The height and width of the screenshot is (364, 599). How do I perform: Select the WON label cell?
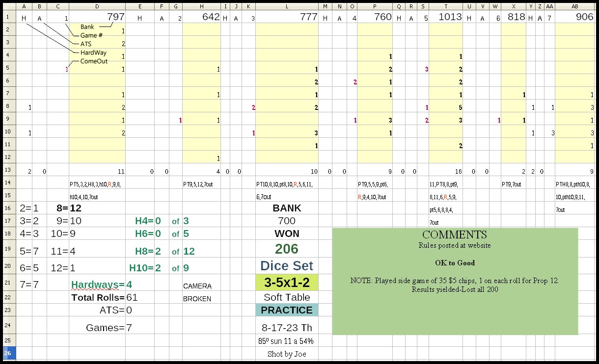pos(287,234)
